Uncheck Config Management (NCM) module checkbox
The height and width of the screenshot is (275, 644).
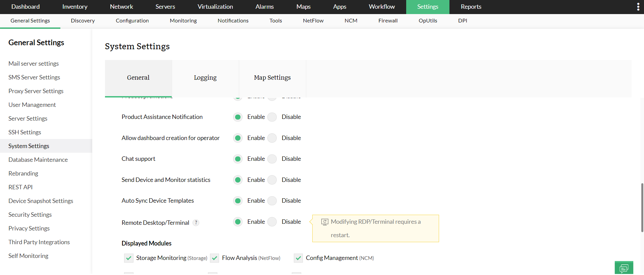tap(299, 258)
